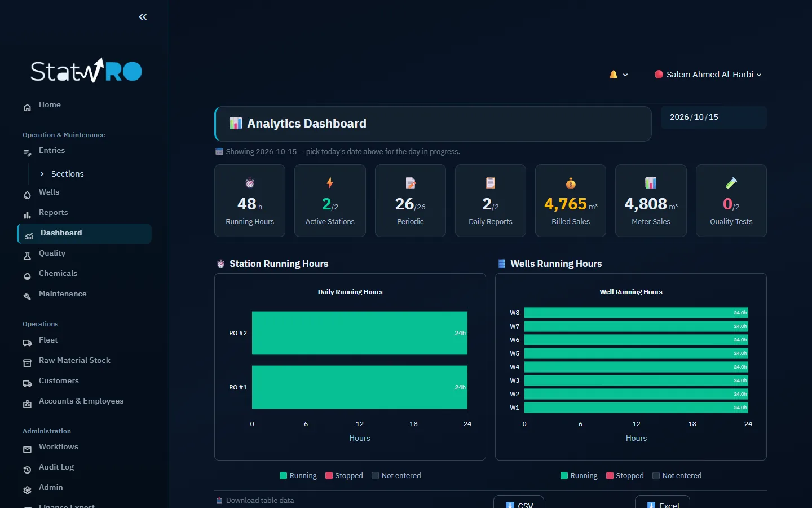
Task: Click the Active Stations lightning icon
Action: (x=330, y=183)
